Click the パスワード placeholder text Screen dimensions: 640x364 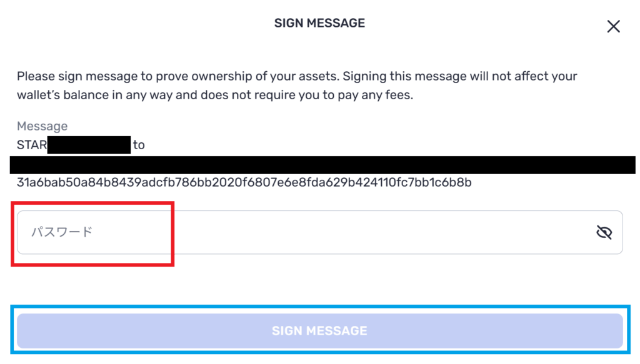[x=62, y=232]
